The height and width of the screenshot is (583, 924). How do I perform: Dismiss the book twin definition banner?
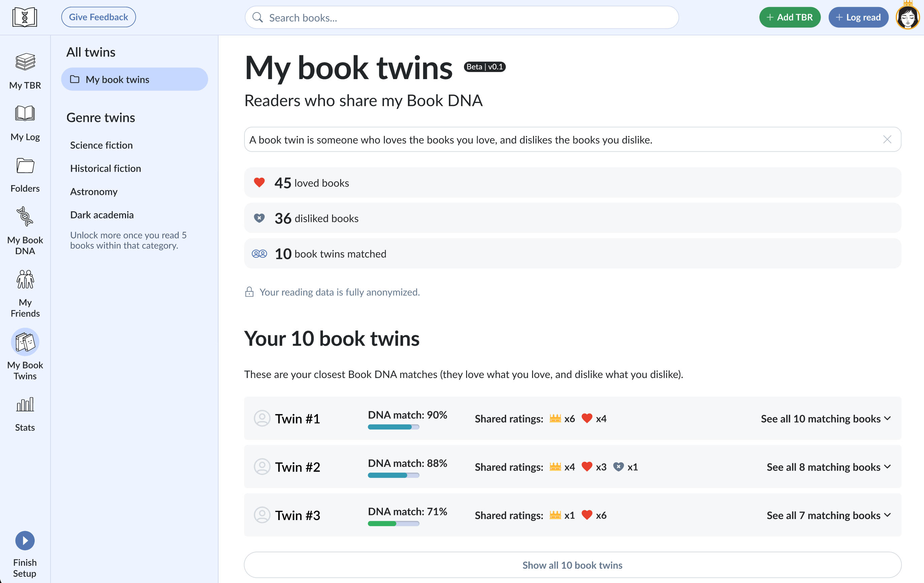pos(887,140)
